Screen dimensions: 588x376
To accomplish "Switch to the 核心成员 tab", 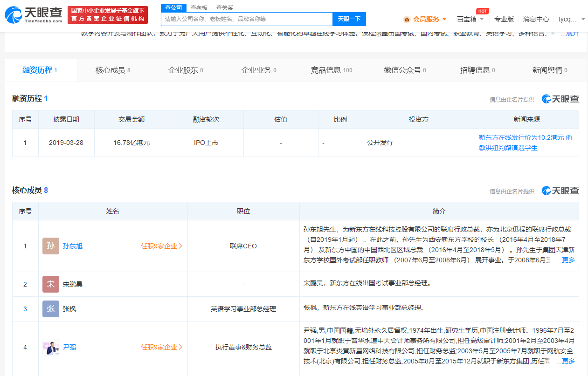I will pos(113,70).
